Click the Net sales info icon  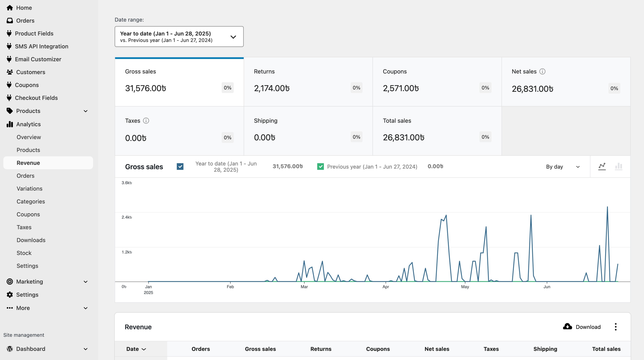[542, 71]
